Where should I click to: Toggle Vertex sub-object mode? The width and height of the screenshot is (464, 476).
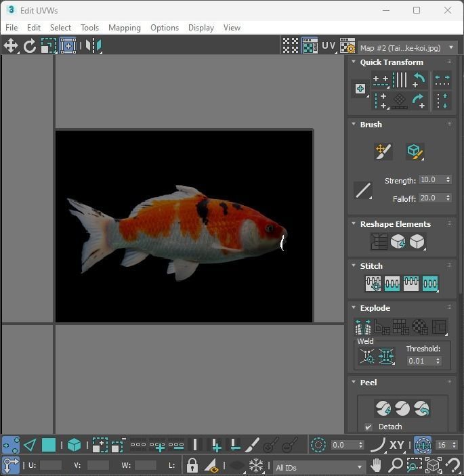tap(11, 446)
